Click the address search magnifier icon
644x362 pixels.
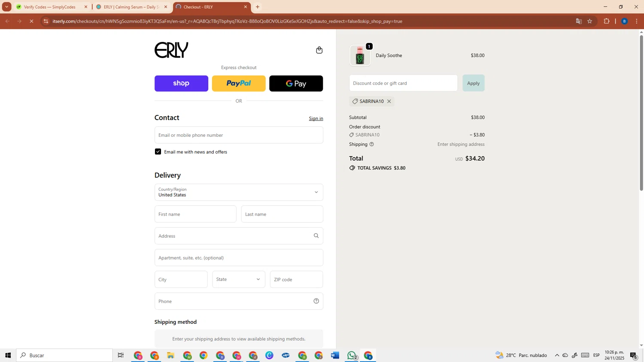(x=316, y=235)
